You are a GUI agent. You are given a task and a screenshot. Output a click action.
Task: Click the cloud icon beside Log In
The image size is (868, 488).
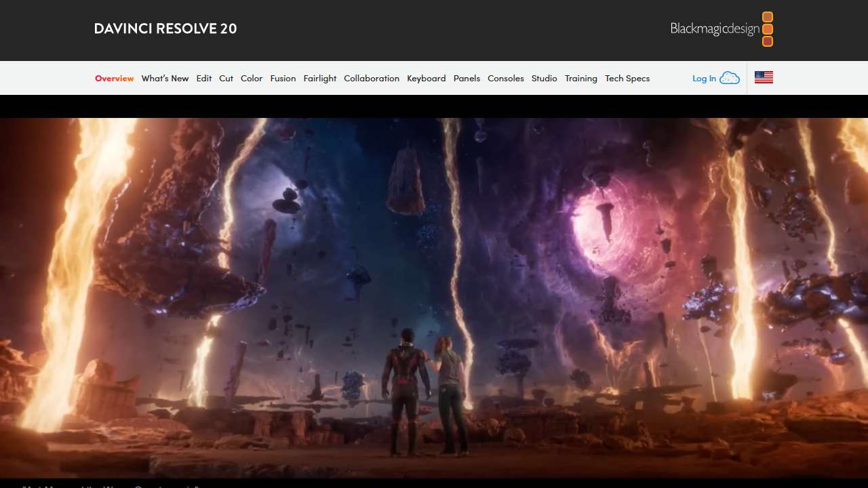pyautogui.click(x=730, y=78)
